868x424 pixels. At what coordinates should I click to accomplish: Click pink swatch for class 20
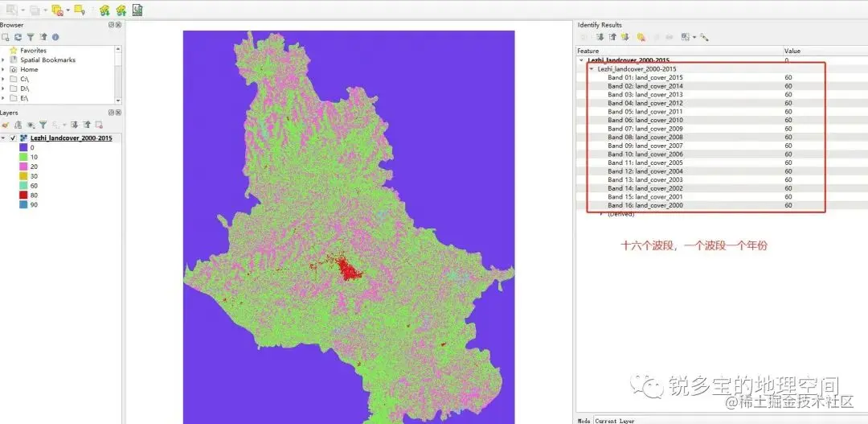click(23, 167)
